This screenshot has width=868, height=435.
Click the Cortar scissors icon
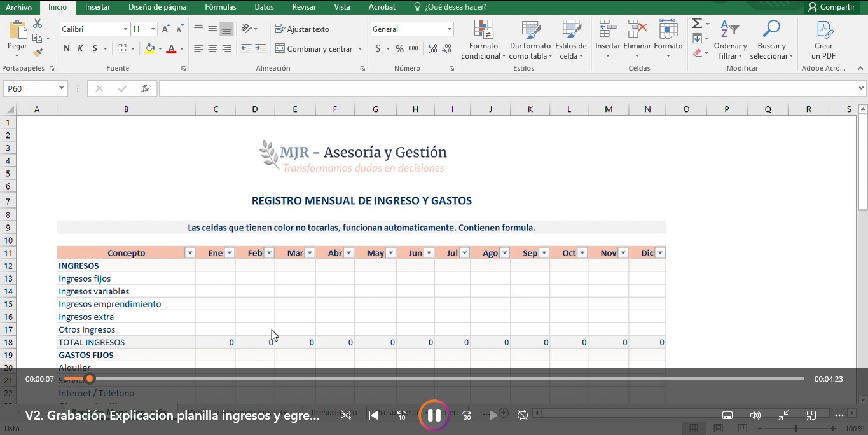click(38, 24)
